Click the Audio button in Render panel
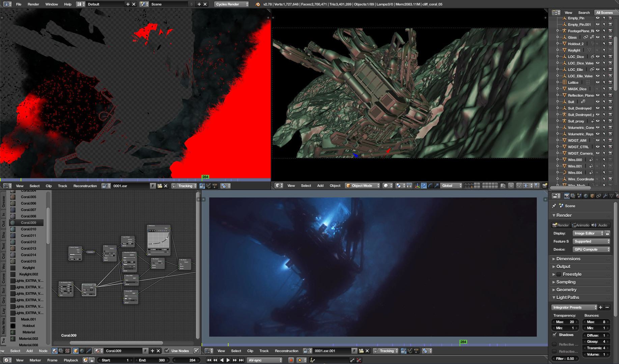 click(599, 225)
